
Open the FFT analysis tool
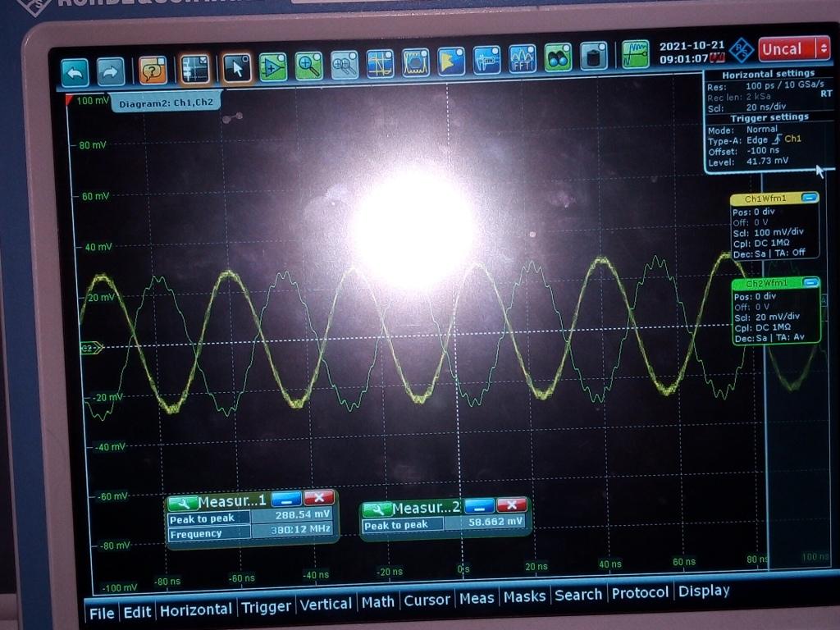tap(523, 59)
